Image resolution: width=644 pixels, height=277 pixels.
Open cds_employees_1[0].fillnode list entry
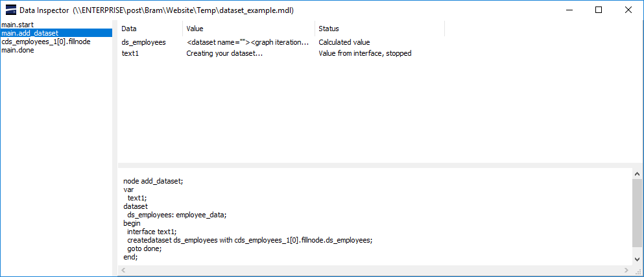[x=56, y=42]
